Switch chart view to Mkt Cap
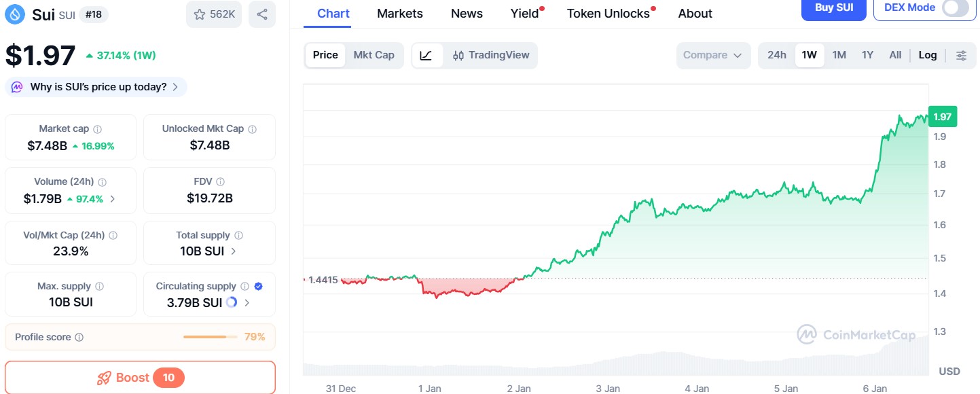This screenshot has width=980, height=394. tap(374, 54)
